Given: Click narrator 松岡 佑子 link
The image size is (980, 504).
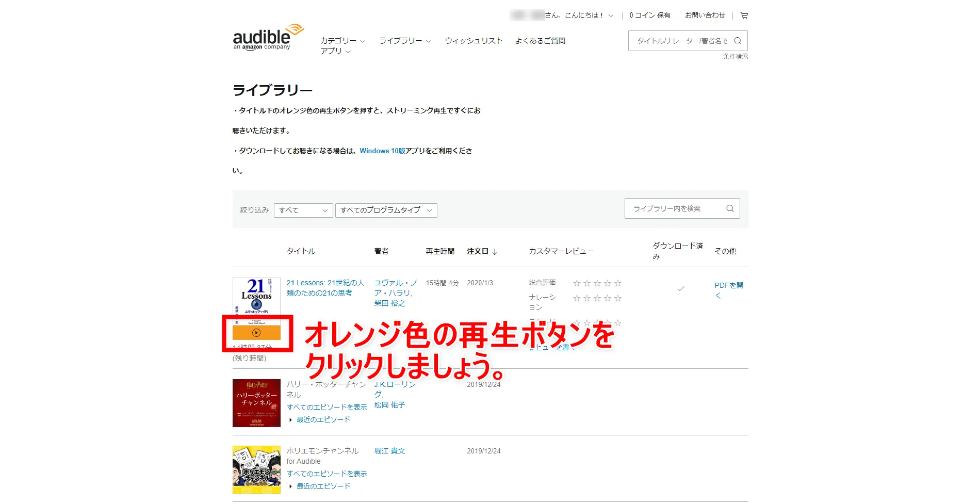Looking at the screenshot, I should pyautogui.click(x=389, y=405).
